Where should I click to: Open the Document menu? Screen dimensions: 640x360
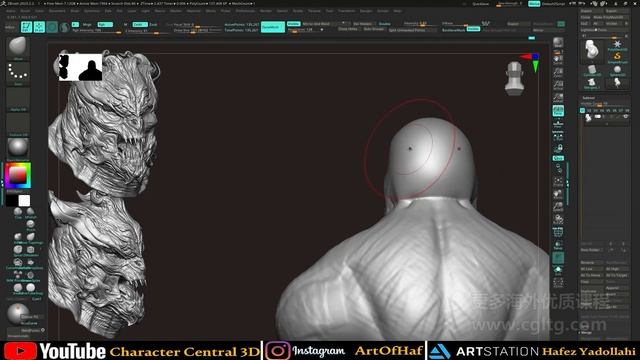tap(57, 11)
